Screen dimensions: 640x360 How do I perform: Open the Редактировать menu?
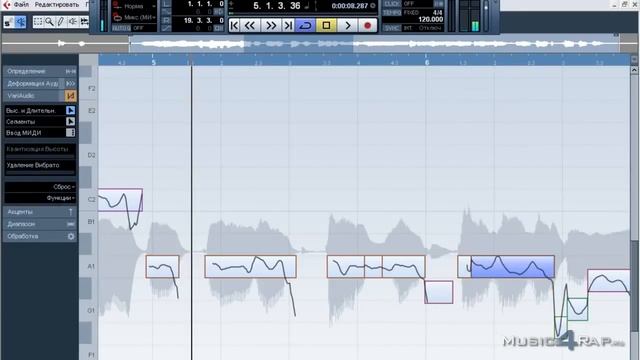[x=57, y=5]
